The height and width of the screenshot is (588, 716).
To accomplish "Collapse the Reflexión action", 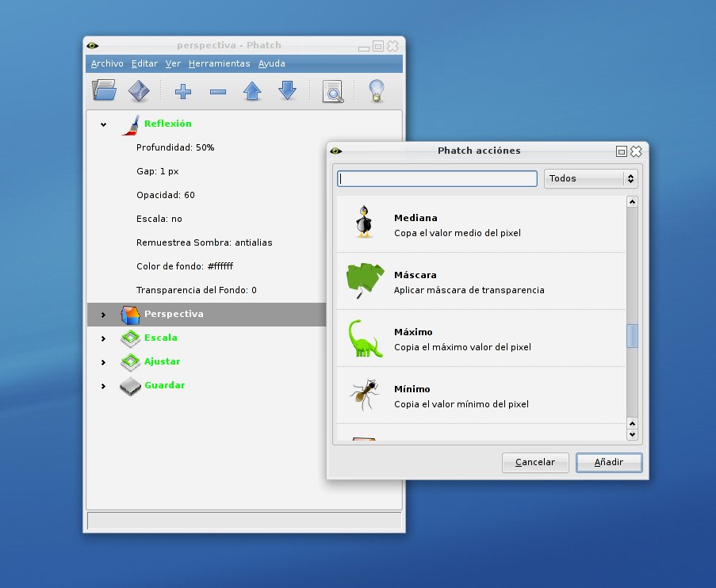I will [104, 124].
